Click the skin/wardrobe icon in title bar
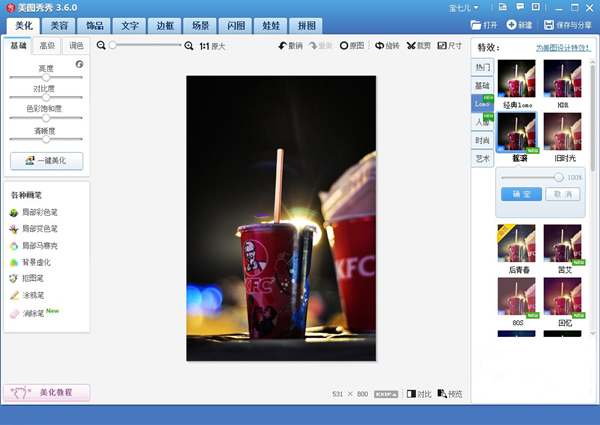 [503, 7]
